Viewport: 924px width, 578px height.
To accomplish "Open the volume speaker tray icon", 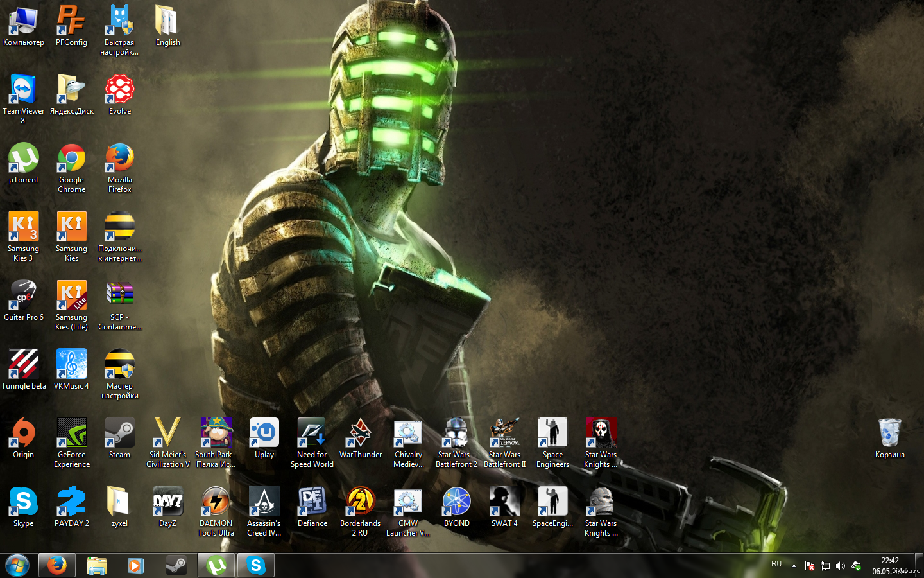I will click(841, 566).
